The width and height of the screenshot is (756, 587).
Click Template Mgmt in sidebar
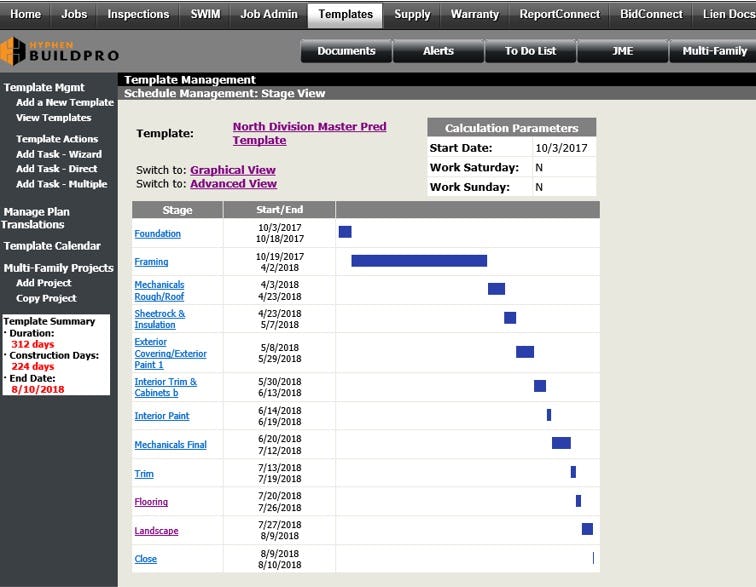(44, 87)
